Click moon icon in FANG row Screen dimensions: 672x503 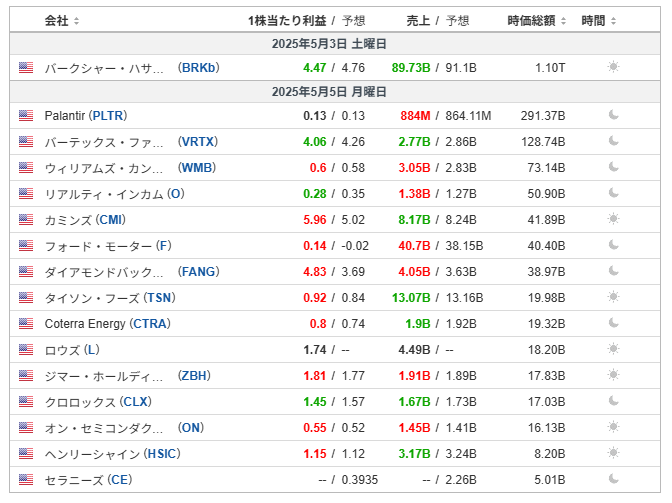pos(613,271)
